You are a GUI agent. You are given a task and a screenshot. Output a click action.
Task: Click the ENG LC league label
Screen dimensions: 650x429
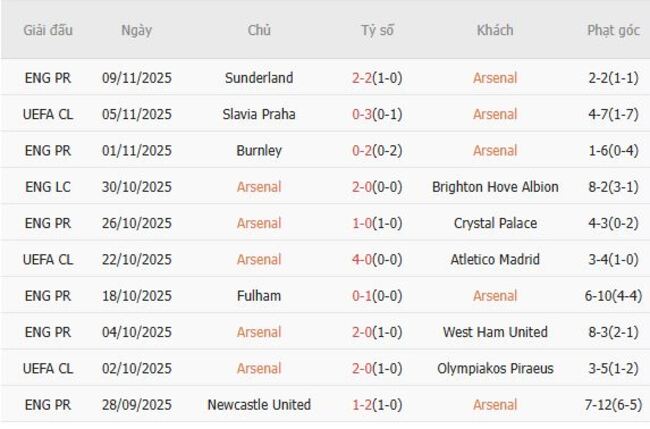(48, 187)
